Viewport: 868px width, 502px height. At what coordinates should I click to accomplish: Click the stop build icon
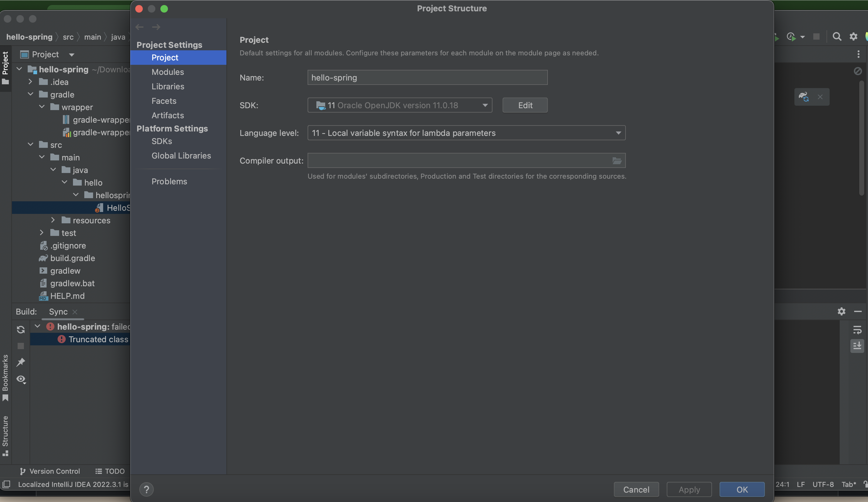click(x=21, y=346)
